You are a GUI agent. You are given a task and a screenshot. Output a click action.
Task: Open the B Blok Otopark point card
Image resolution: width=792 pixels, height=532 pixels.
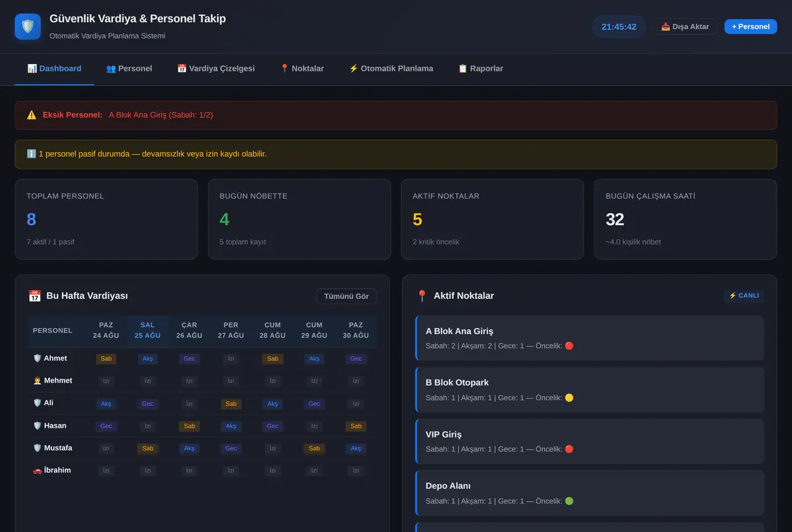[x=589, y=389]
